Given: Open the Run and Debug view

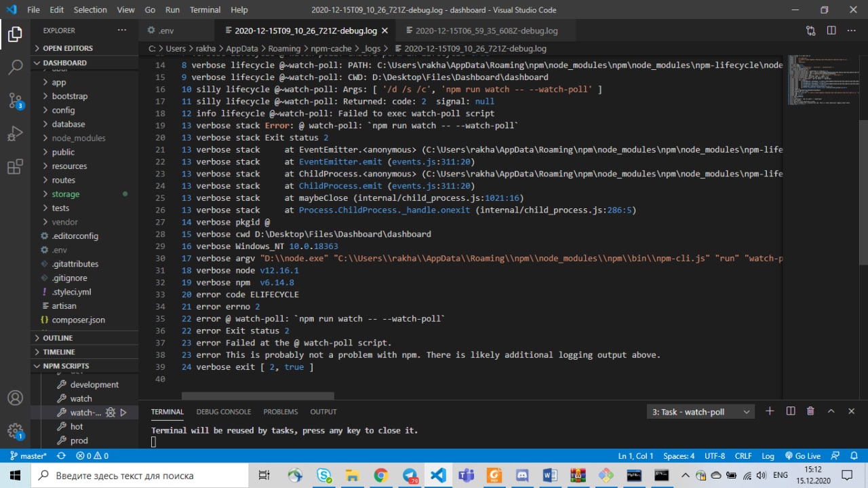Looking at the screenshot, I should 15,134.
